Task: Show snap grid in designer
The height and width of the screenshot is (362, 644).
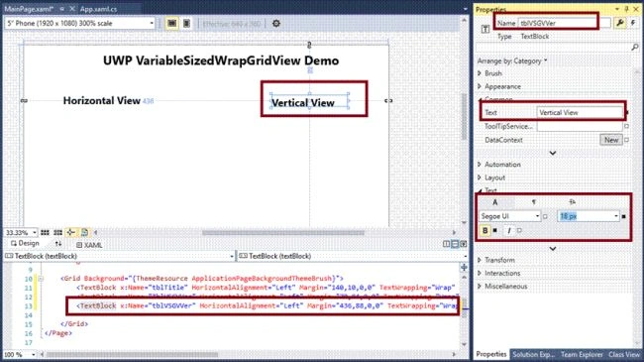Action: [45, 233]
